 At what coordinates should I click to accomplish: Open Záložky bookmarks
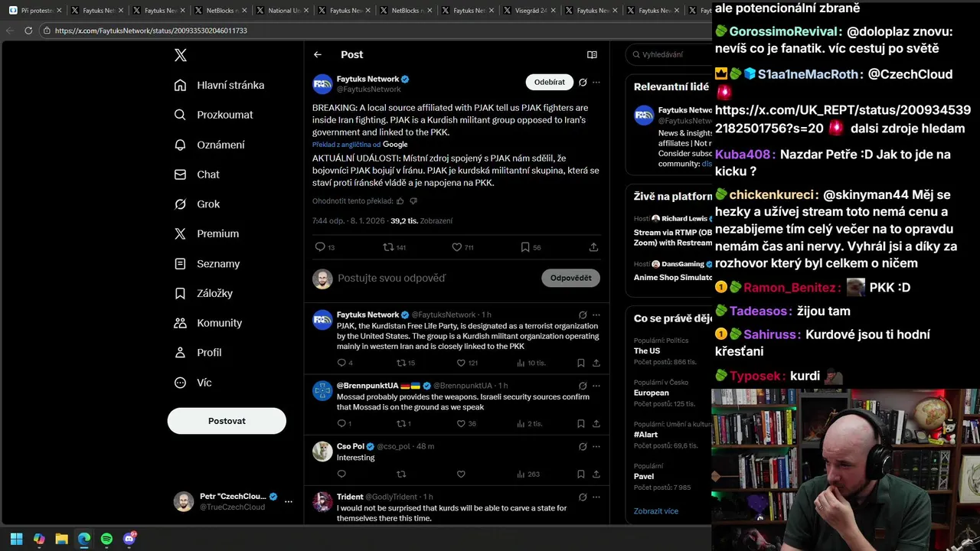tap(204, 293)
